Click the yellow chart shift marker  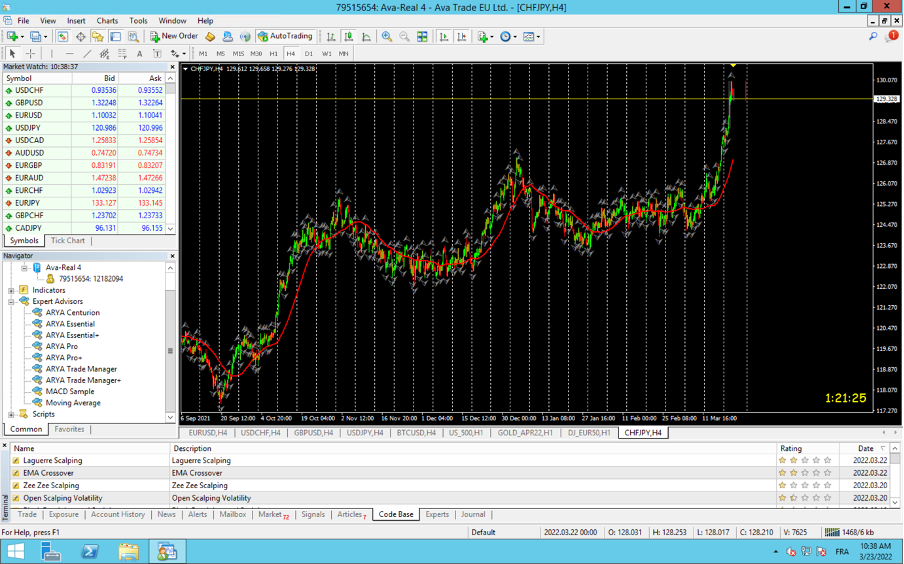(x=732, y=65)
